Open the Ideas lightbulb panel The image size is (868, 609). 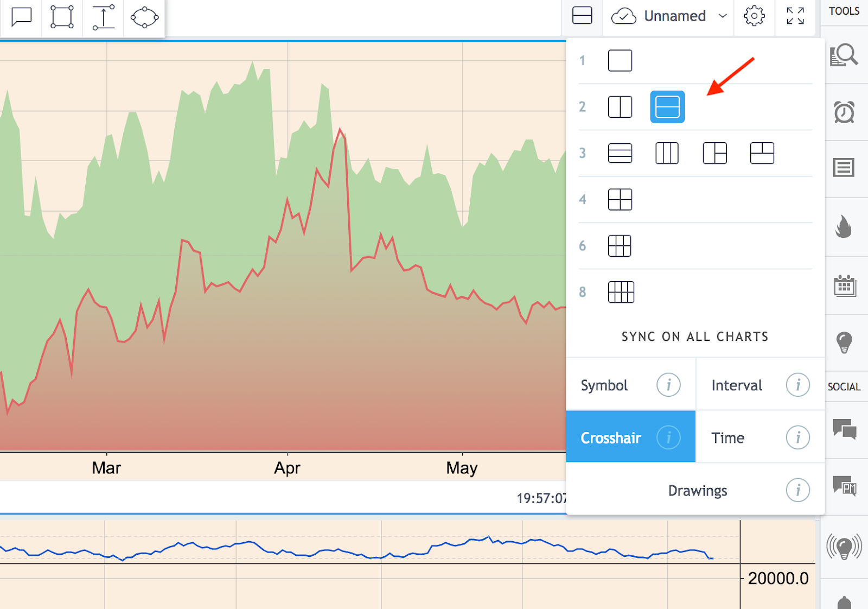(x=845, y=343)
